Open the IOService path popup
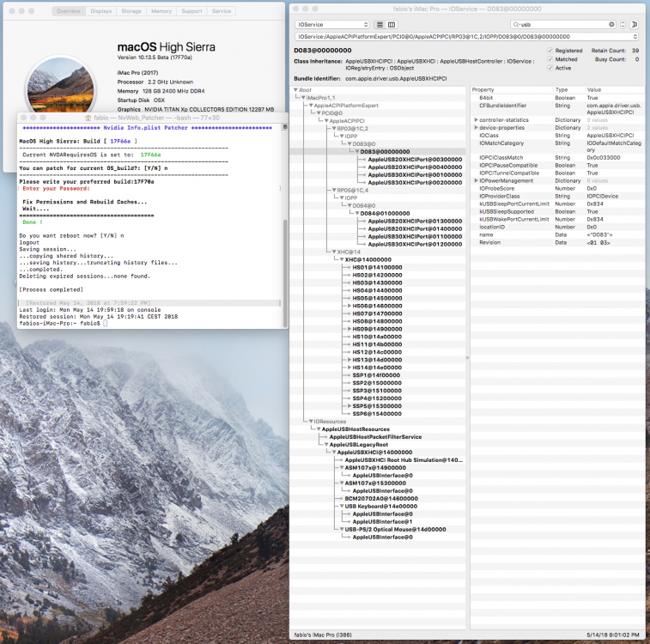 466,36
